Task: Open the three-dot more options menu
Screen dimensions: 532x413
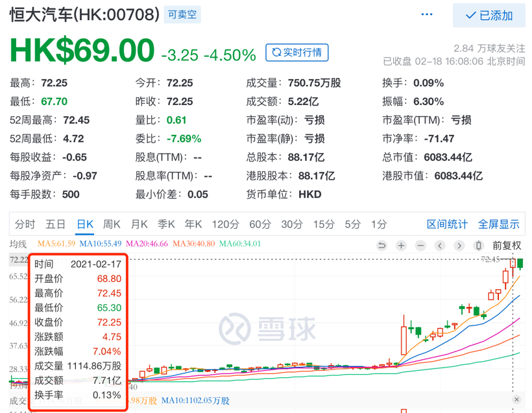Action: tap(426, 15)
